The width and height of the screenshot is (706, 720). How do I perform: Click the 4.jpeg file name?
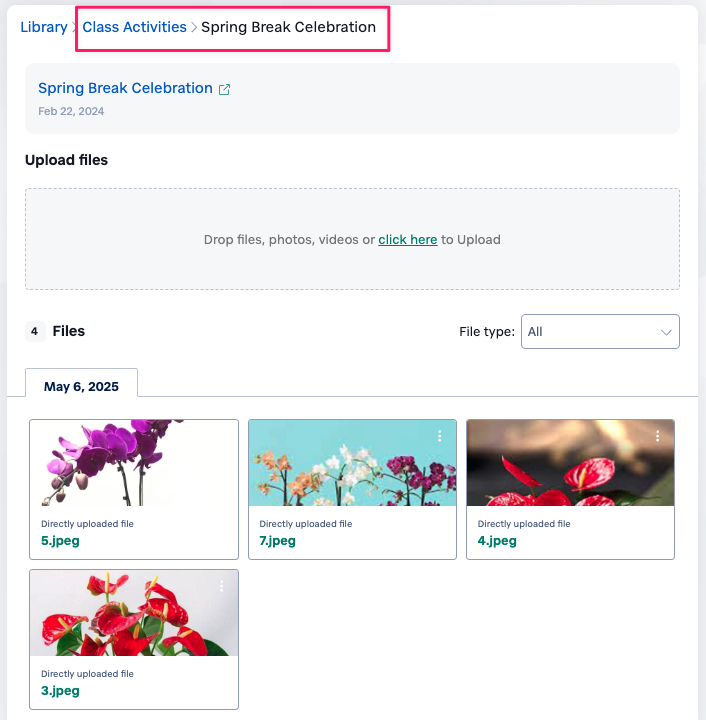point(497,541)
